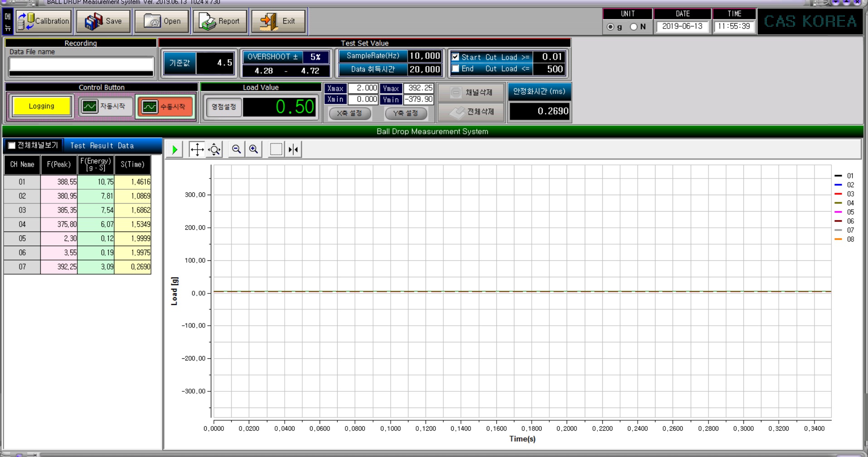Click the 수동시작 manual start button
The height and width of the screenshot is (457, 868).
click(165, 107)
